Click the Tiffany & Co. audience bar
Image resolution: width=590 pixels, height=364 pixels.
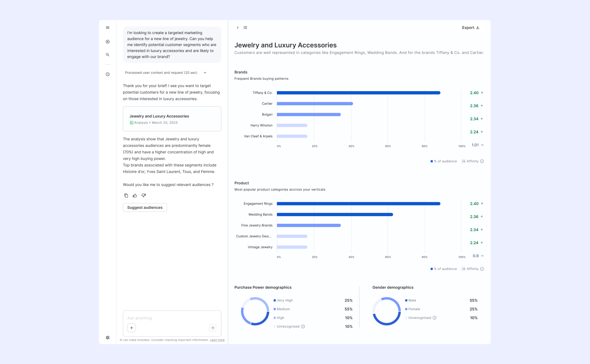[x=359, y=93]
